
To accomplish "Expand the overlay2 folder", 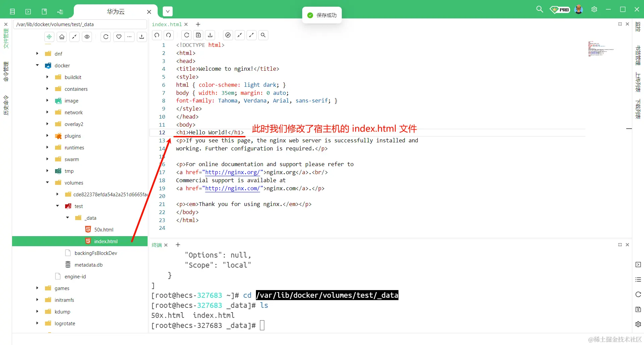I will pos(47,124).
